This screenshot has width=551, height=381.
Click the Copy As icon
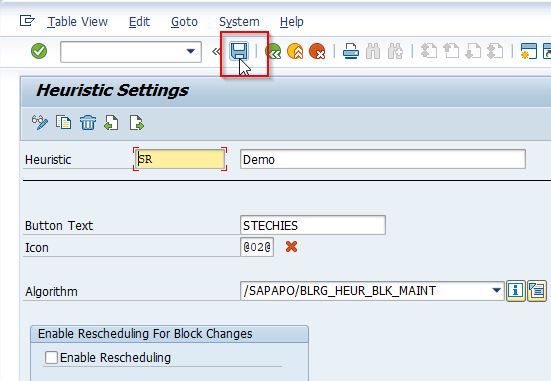[x=64, y=123]
